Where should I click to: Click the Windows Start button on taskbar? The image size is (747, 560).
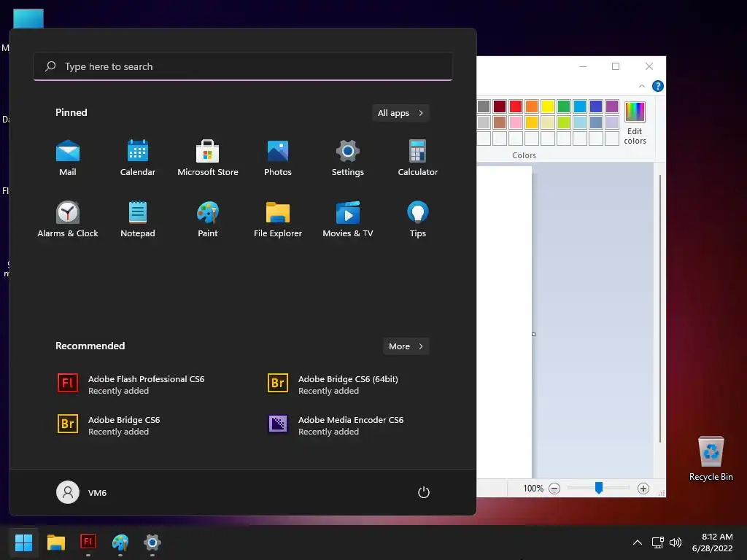coord(23,542)
